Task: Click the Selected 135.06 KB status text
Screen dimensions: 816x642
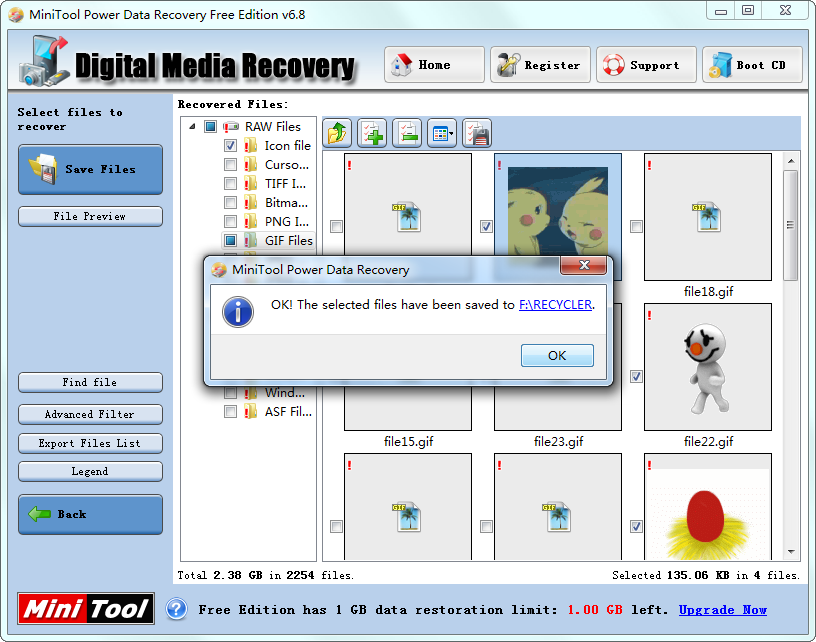Action: (706, 575)
